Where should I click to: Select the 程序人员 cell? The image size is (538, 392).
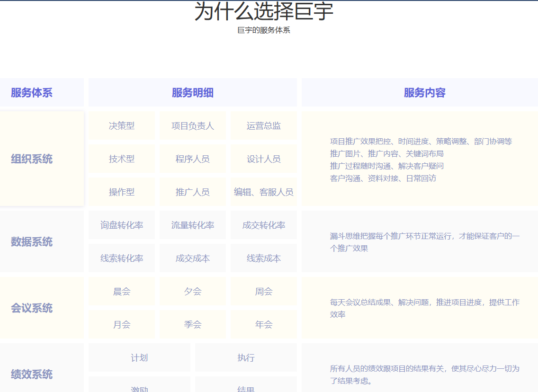[193, 159]
